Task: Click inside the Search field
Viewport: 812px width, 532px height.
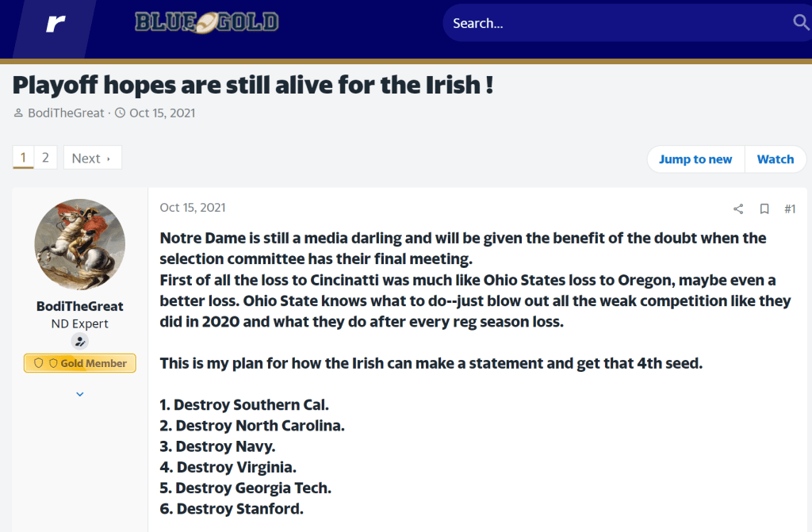Action: click(x=611, y=24)
